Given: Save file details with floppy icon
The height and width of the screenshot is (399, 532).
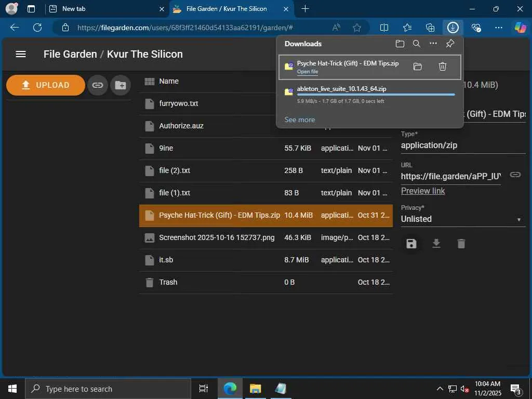Looking at the screenshot, I should coord(411,244).
